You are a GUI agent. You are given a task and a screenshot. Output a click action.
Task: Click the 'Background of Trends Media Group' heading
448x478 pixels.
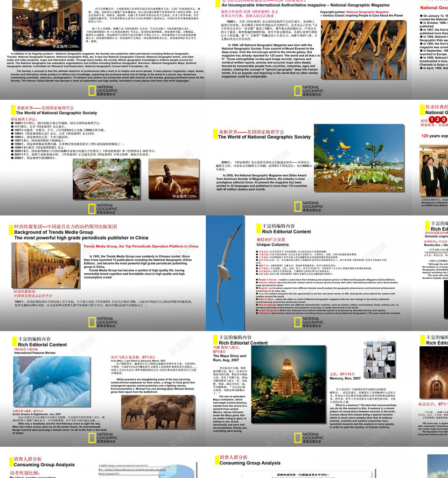click(54, 232)
